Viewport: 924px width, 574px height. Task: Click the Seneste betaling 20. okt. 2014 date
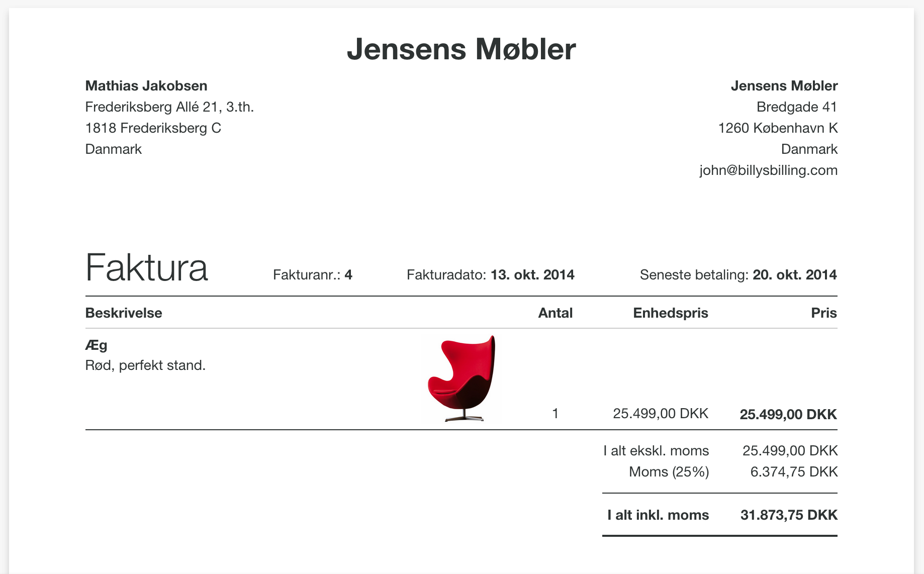pyautogui.click(x=738, y=275)
